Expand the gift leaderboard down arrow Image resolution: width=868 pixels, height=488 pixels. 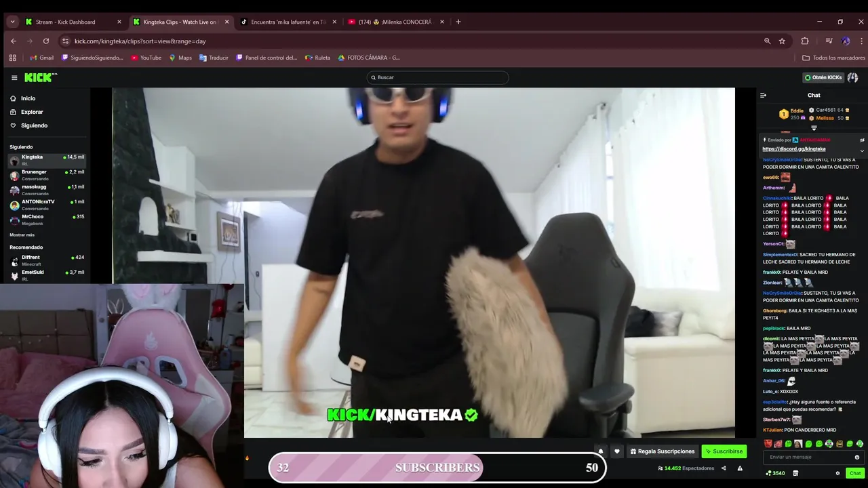pyautogui.click(x=814, y=128)
